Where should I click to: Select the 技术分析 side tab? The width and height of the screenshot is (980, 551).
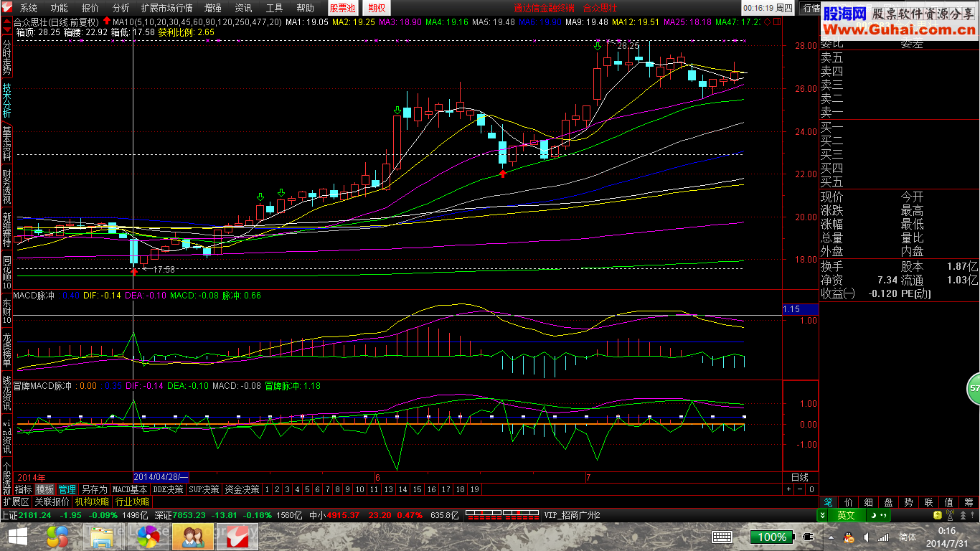click(6, 101)
